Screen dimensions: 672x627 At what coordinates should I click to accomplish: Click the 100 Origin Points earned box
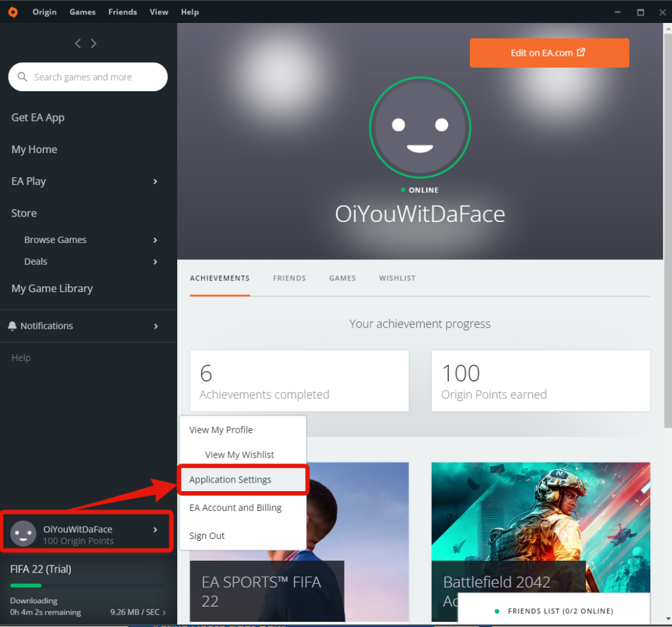pyautogui.click(x=541, y=381)
